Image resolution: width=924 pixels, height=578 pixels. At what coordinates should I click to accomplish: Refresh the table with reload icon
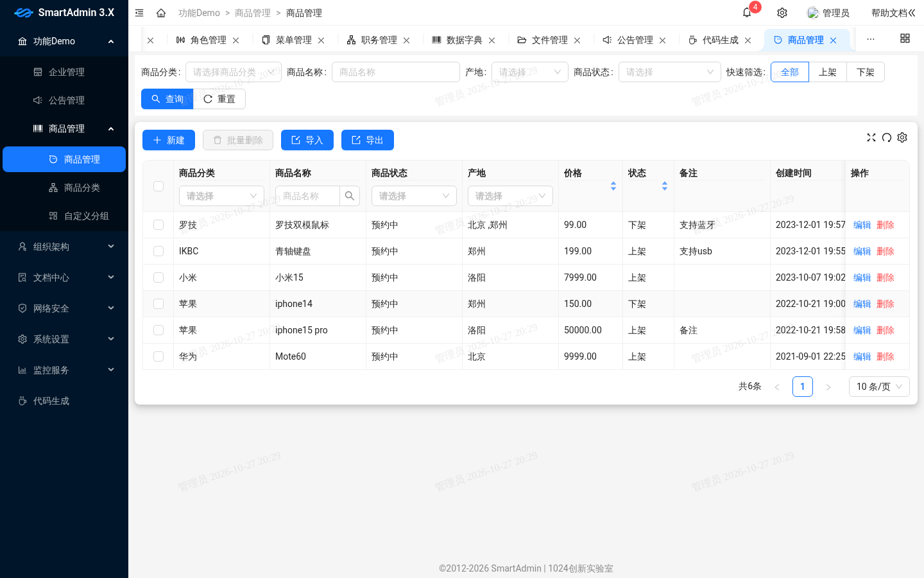887,137
